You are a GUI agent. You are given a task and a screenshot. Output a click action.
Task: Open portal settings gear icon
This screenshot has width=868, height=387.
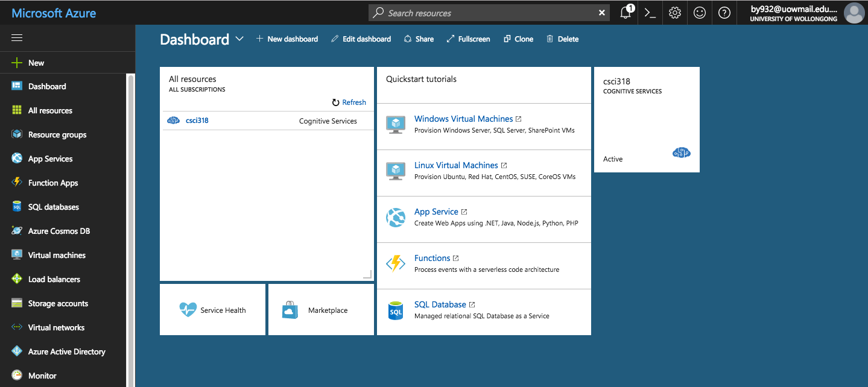click(x=675, y=13)
